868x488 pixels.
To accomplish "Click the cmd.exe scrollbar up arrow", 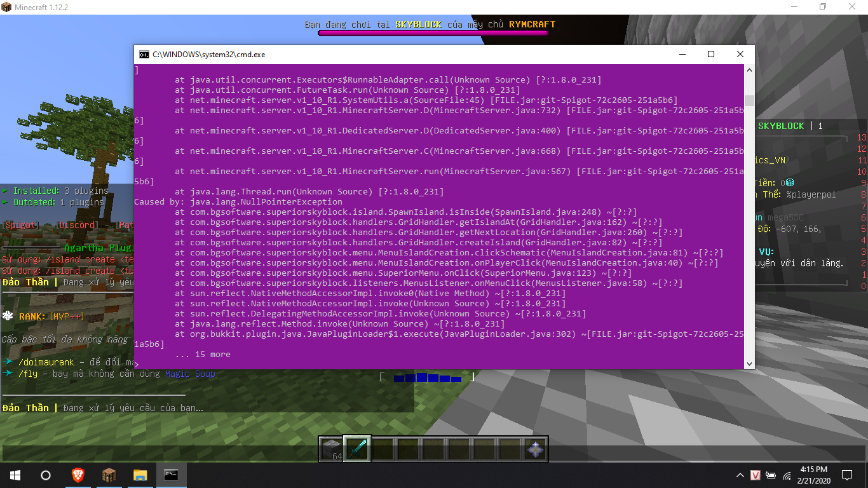I will [749, 70].
